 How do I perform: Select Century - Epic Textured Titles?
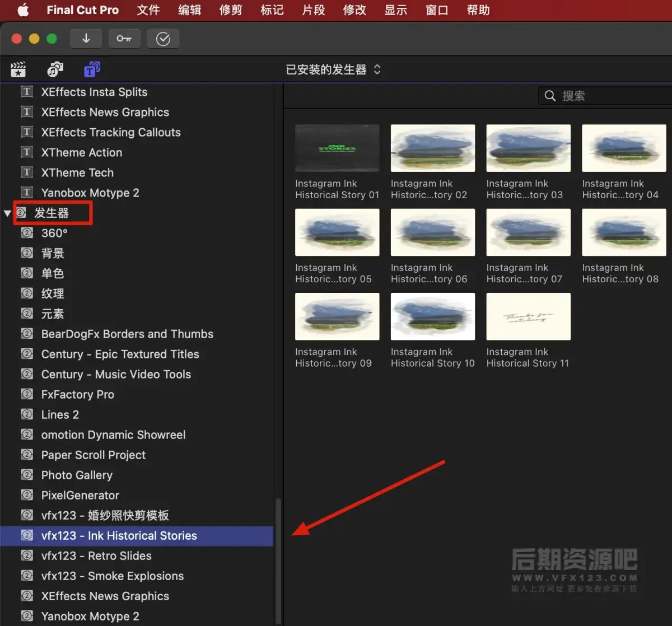(x=137, y=354)
